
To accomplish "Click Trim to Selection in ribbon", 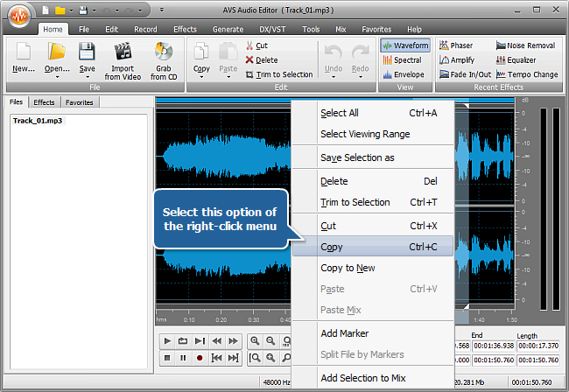I will (279, 74).
